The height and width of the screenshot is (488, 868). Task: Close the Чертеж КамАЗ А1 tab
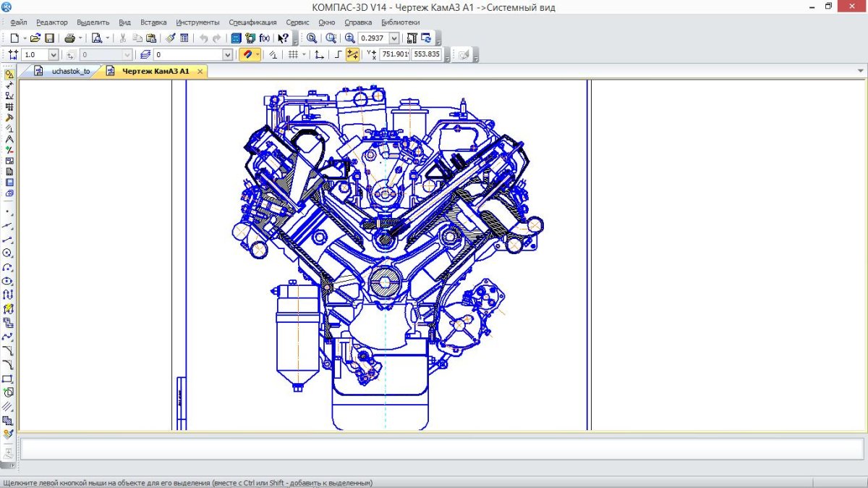pos(200,71)
